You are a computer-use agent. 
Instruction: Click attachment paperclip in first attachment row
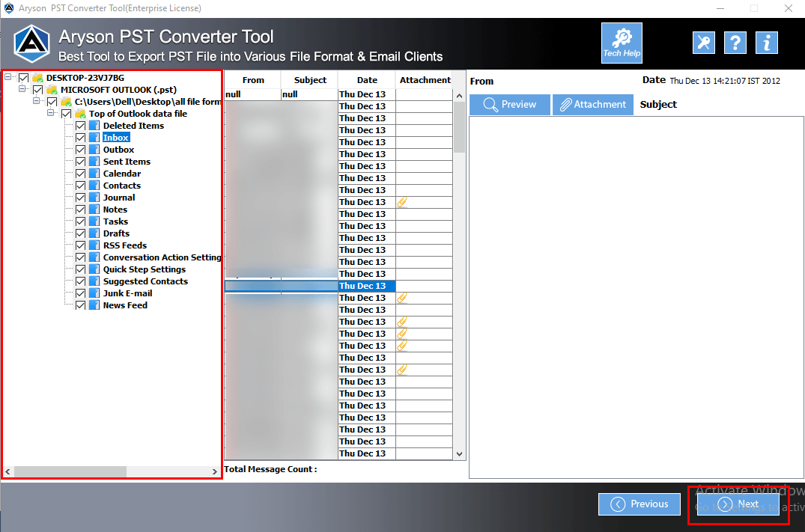[x=402, y=202]
